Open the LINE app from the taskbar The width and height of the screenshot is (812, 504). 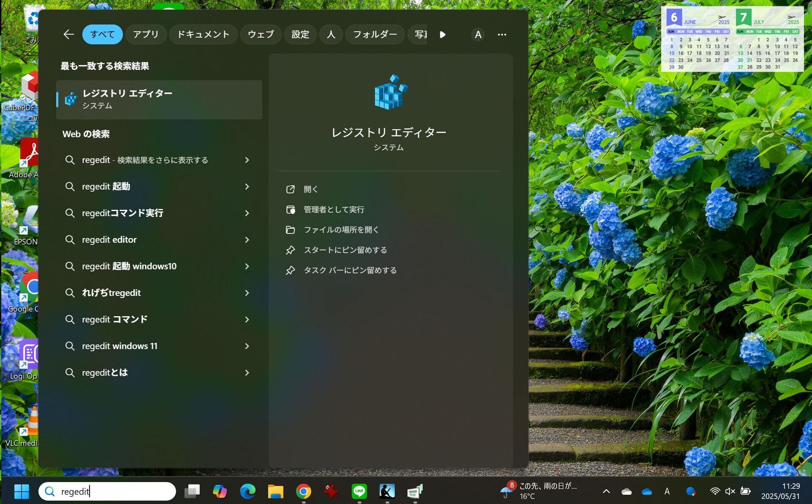pos(359,491)
